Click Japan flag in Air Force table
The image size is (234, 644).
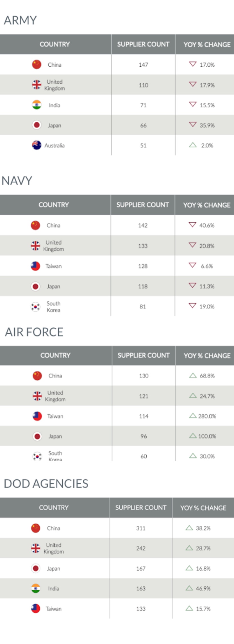[x=37, y=436]
